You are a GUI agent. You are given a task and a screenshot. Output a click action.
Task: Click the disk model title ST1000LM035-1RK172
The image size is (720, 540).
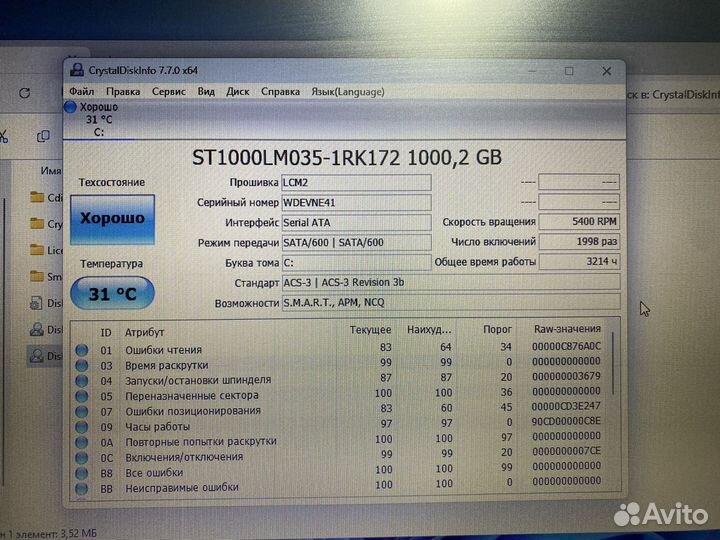coord(296,158)
